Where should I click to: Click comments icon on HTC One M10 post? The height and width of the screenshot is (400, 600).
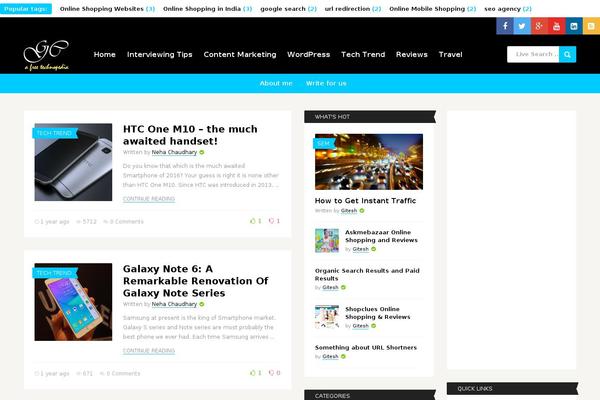pyautogui.click(x=106, y=222)
